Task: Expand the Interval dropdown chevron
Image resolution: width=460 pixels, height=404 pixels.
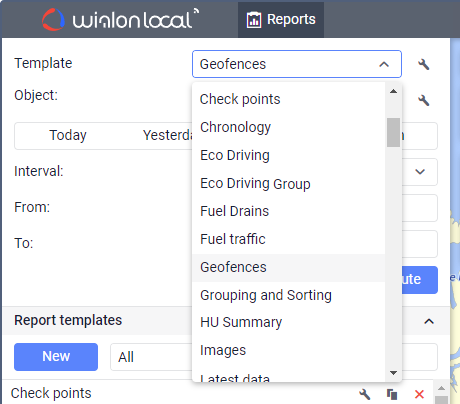Action: (x=420, y=172)
